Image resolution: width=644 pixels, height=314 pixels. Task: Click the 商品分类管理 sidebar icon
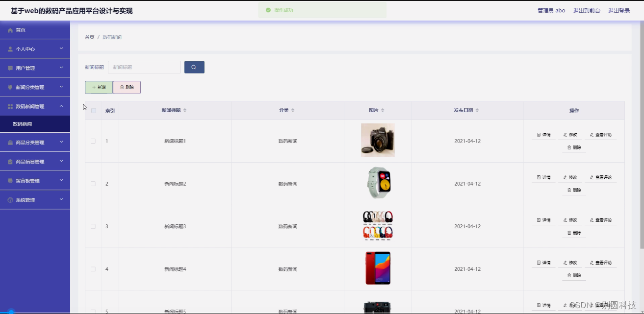pyautogui.click(x=10, y=142)
